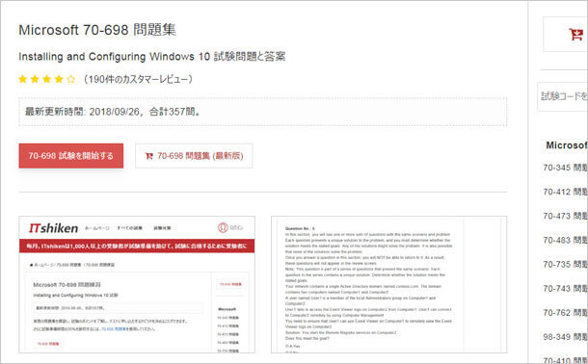588x364 pixels.
Task: Open the 190件のカスタマーレビュー reviews link
Action: [139, 79]
